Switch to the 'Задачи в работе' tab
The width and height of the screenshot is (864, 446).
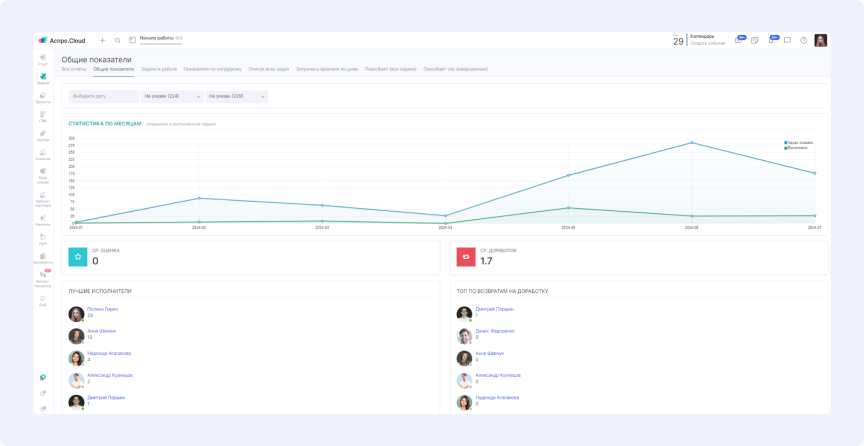click(159, 69)
